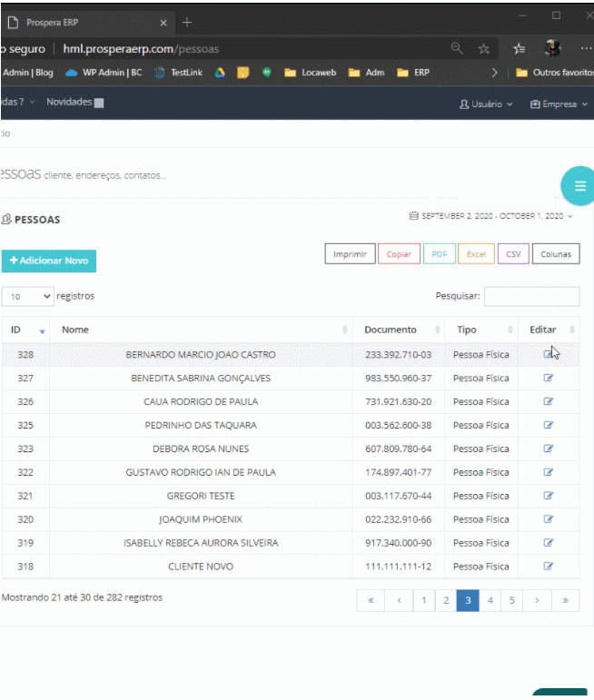Sort table by Nome column
594x700 pixels.
[x=200, y=330]
